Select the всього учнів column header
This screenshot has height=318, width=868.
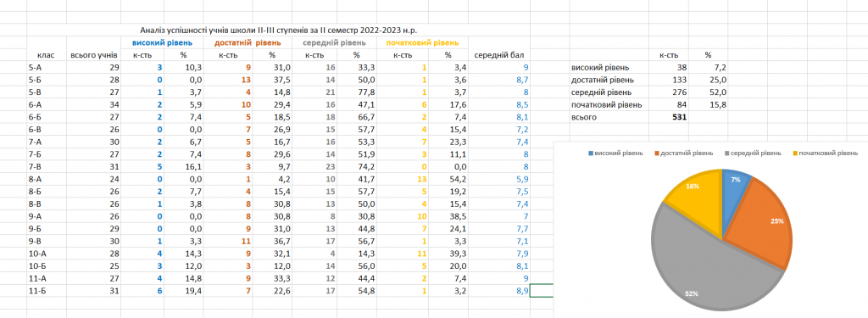coord(93,55)
